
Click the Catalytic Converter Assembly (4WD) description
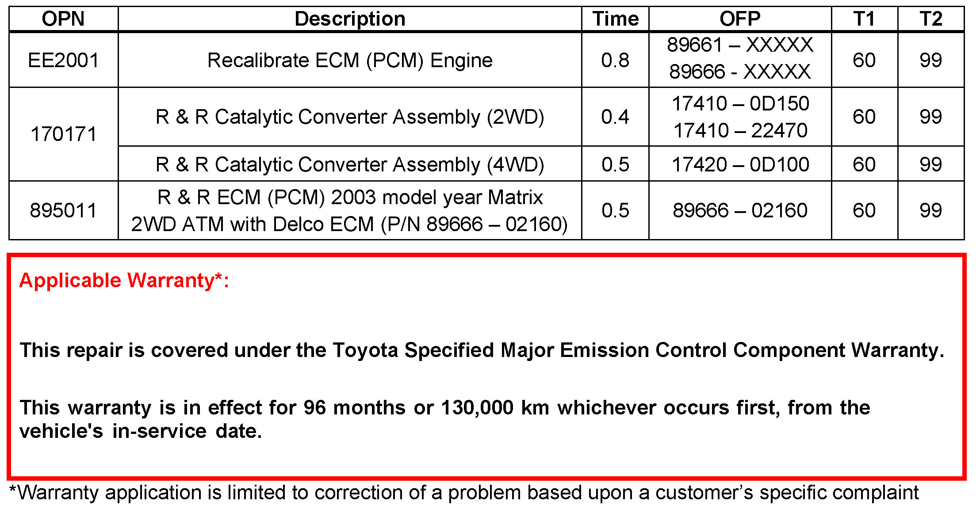click(x=350, y=164)
